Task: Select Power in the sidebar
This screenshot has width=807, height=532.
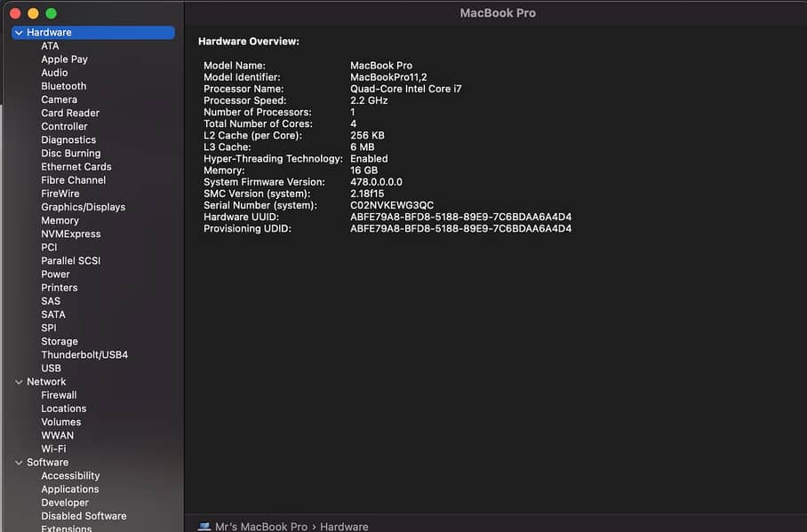Action: pos(56,274)
